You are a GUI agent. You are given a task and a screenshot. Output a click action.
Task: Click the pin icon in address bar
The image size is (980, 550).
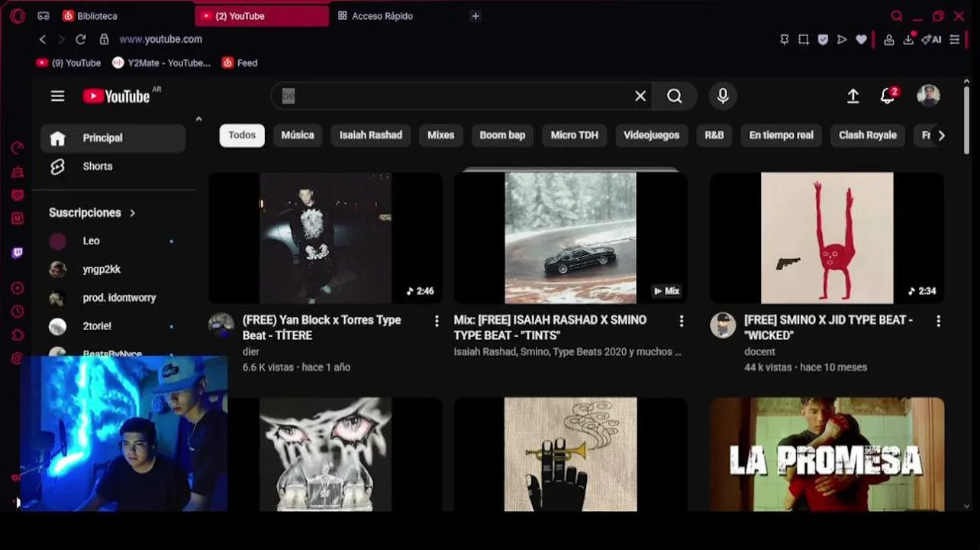point(784,40)
